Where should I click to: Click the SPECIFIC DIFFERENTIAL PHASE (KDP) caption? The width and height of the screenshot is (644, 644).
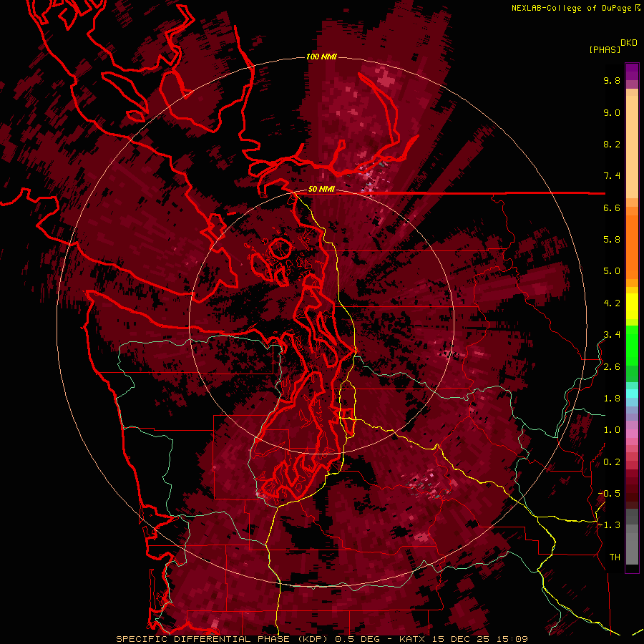coord(223,639)
